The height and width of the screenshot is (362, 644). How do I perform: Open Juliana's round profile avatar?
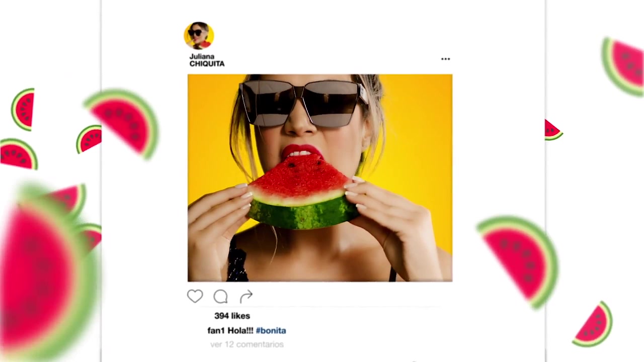click(x=199, y=36)
